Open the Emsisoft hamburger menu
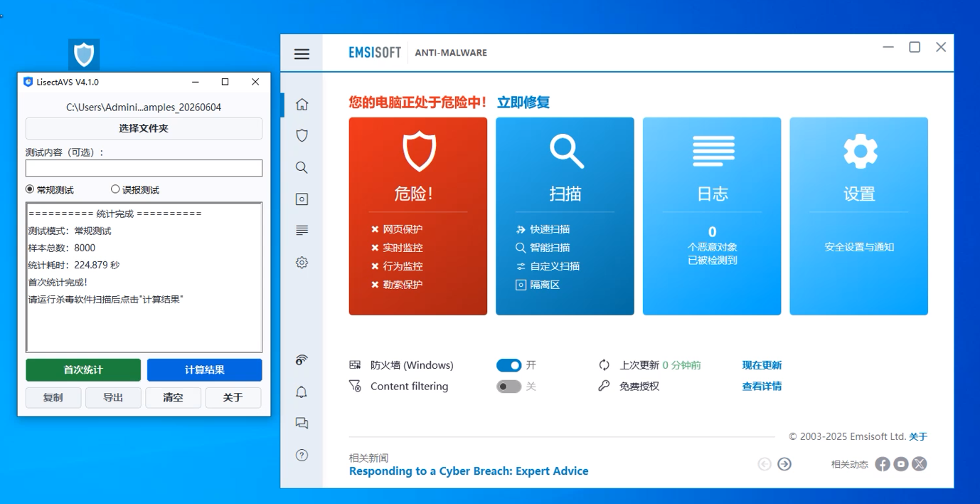Image resolution: width=980 pixels, height=504 pixels. pyautogui.click(x=302, y=53)
